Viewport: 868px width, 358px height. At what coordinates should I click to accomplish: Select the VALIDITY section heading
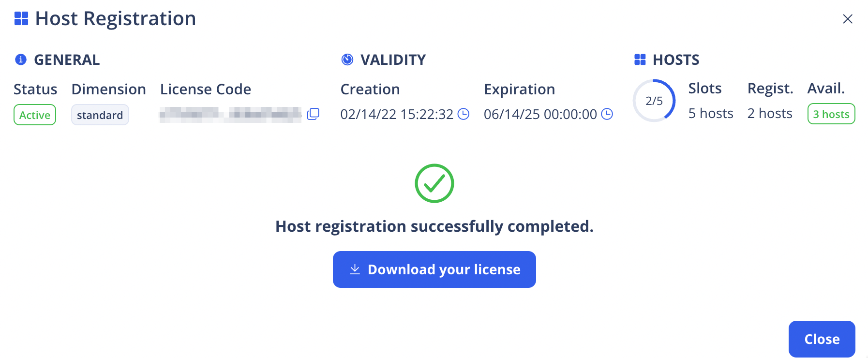coord(392,59)
